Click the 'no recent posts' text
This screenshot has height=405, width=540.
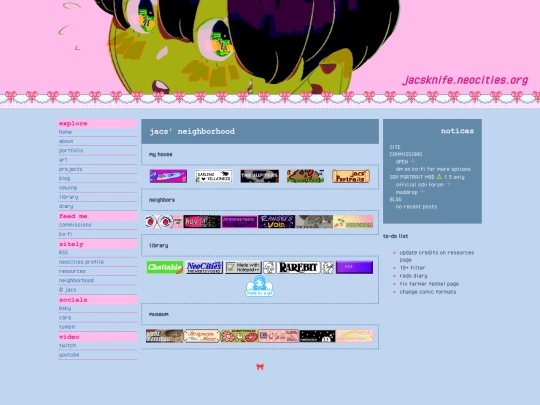[416, 207]
